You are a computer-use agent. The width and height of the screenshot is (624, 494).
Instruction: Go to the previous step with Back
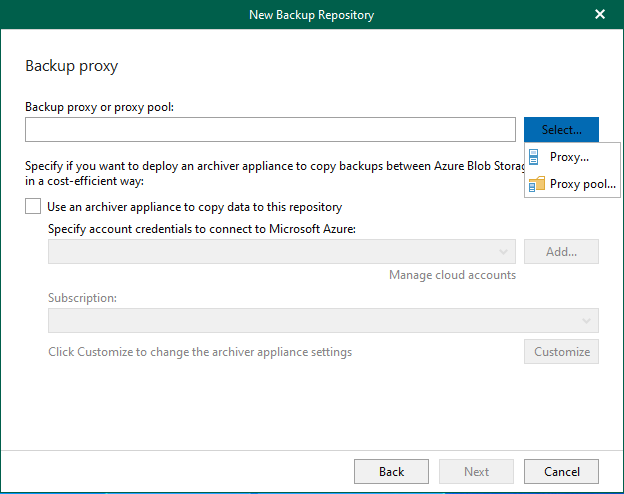pos(391,471)
